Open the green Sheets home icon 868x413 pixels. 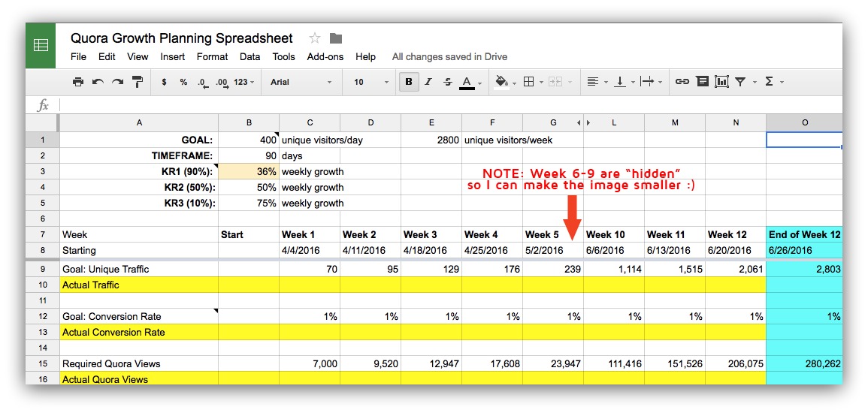(x=41, y=45)
